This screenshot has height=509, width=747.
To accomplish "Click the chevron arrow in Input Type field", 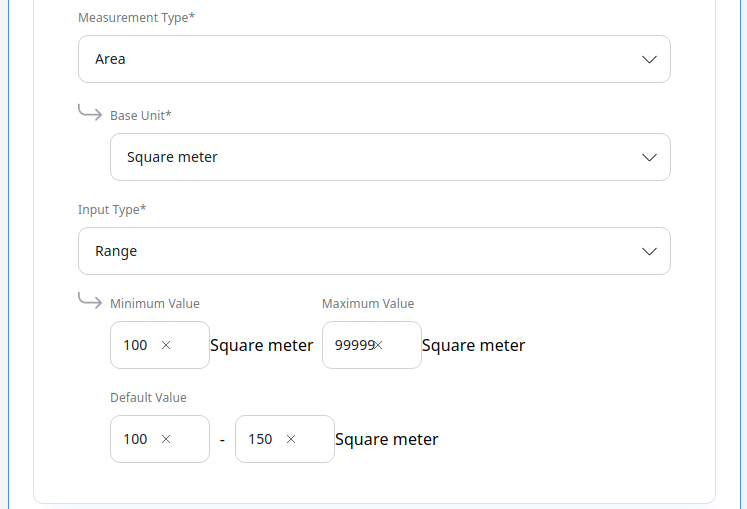I will click(649, 251).
